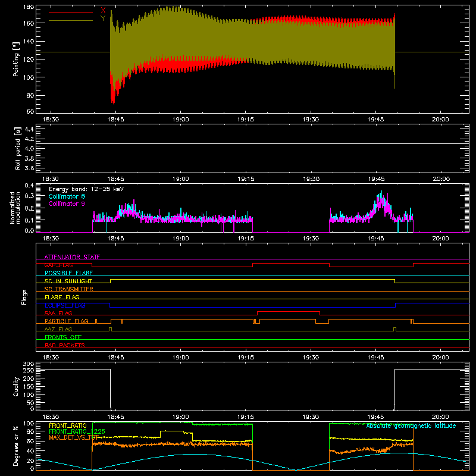Click 19:00 time label under Roll period plot
This screenshot has height=476, width=476.
click(181, 179)
